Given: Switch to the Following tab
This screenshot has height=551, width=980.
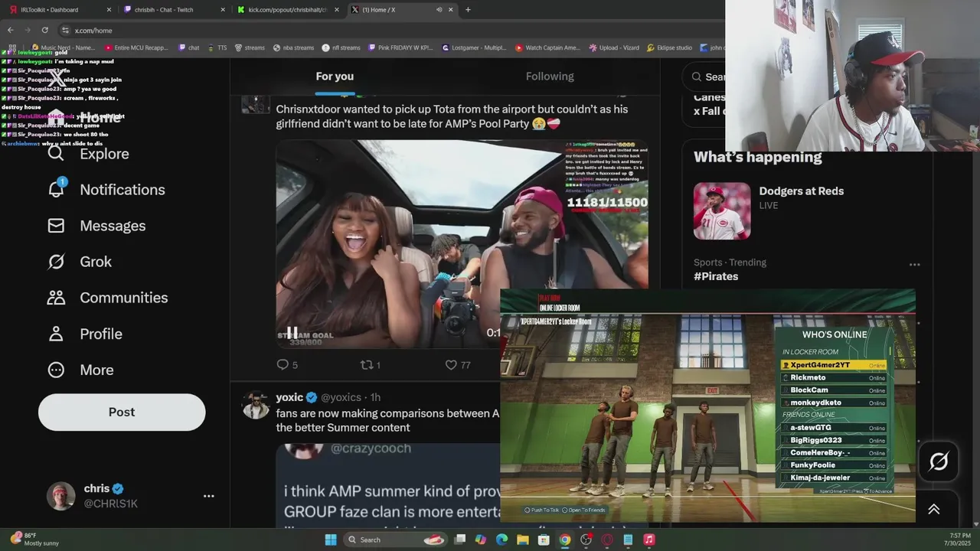Looking at the screenshot, I should click(550, 77).
